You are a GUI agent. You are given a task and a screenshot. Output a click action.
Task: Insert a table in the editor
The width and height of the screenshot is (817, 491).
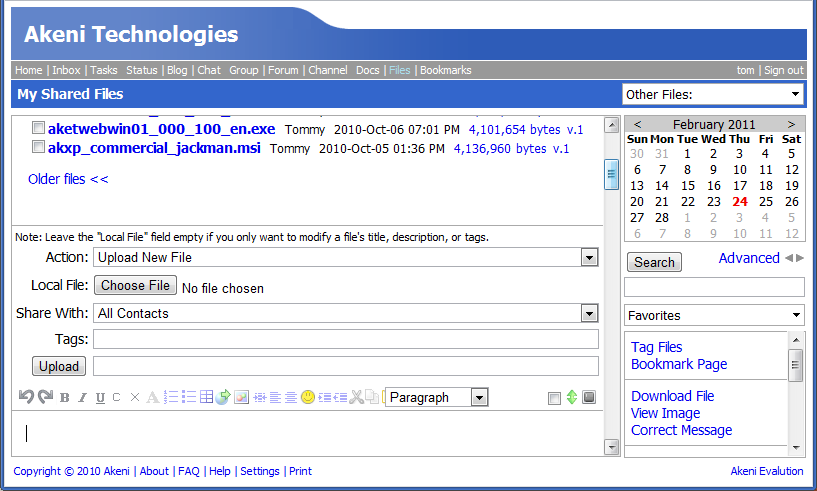206,397
